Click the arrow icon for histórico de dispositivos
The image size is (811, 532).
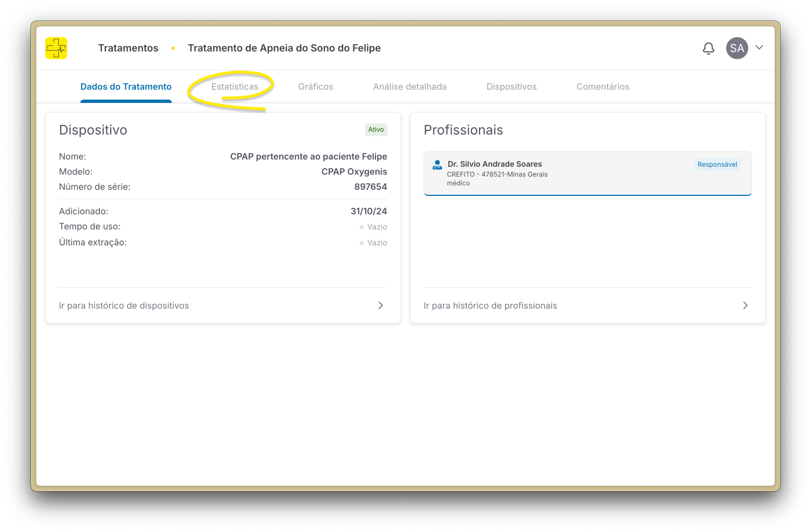pos(380,305)
